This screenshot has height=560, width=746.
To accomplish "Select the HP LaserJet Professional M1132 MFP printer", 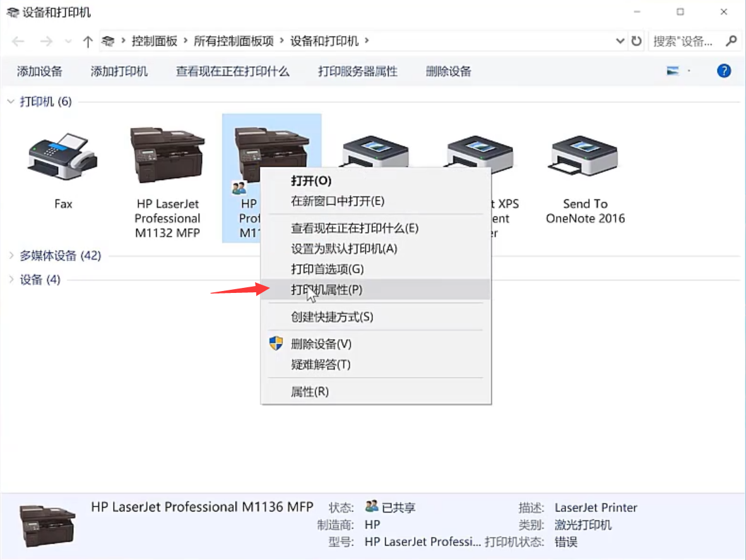I will (x=167, y=156).
